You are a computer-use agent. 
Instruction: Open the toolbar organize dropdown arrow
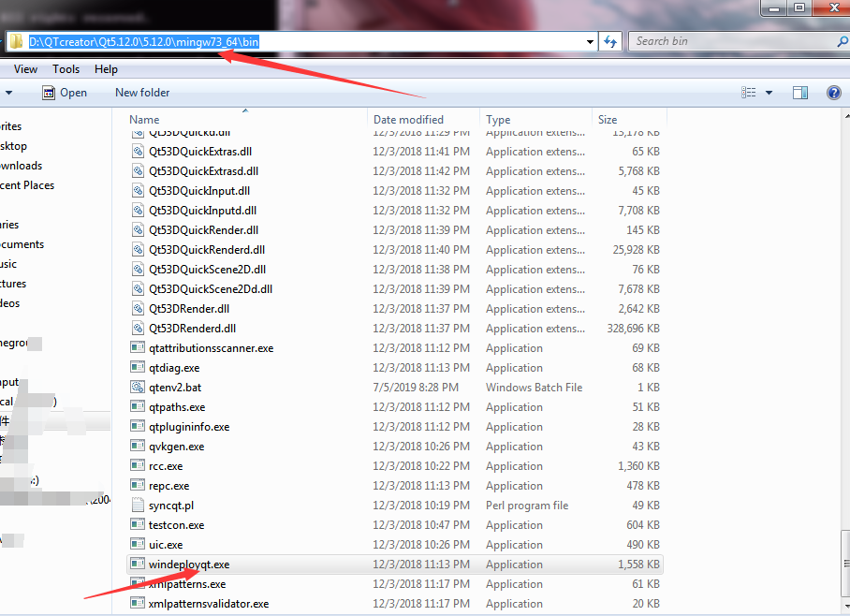(x=8, y=93)
